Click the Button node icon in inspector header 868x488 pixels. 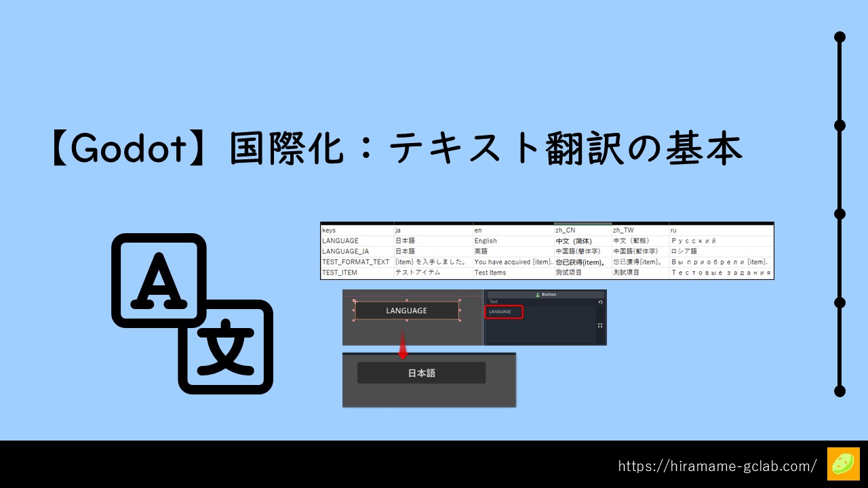[x=538, y=295]
